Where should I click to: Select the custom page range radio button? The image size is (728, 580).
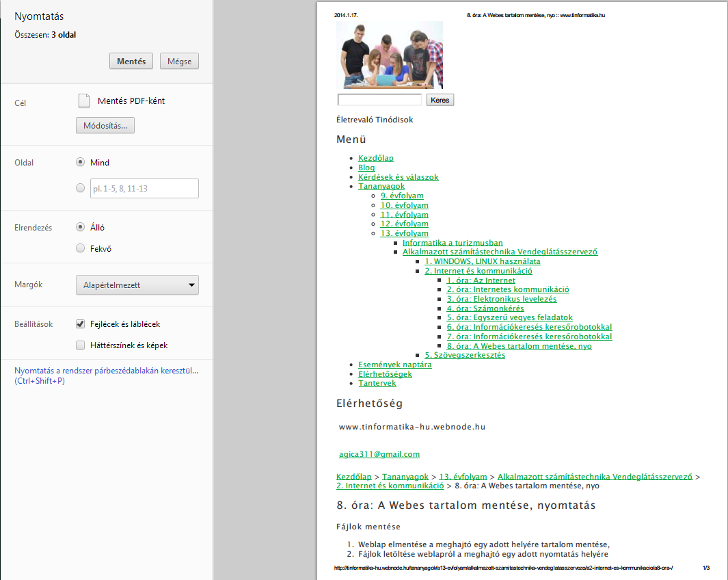coord(81,188)
